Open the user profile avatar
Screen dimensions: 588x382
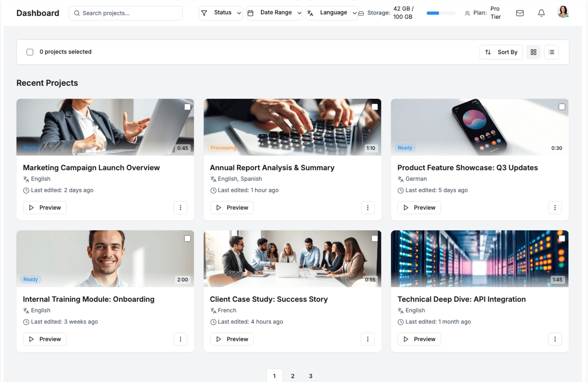pyautogui.click(x=563, y=12)
